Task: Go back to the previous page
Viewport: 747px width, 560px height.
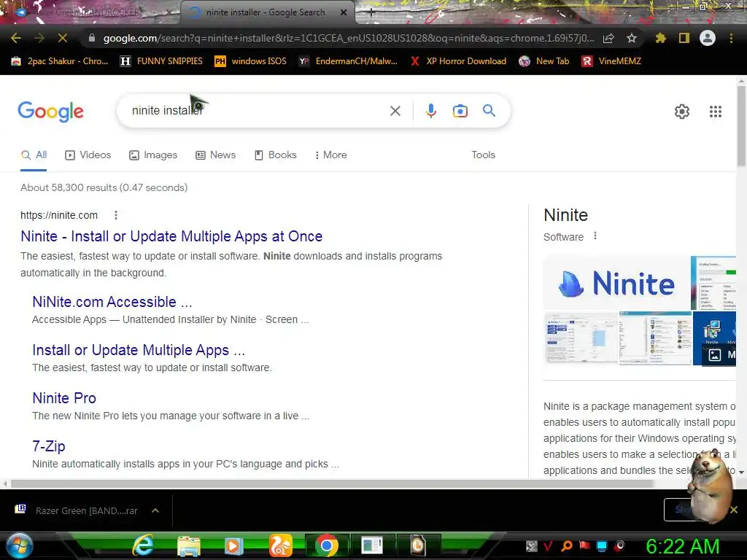Action: (x=16, y=38)
